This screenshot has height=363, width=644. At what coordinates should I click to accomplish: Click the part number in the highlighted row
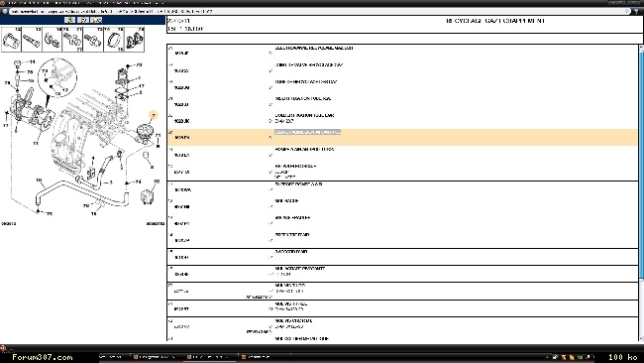pyautogui.click(x=182, y=138)
